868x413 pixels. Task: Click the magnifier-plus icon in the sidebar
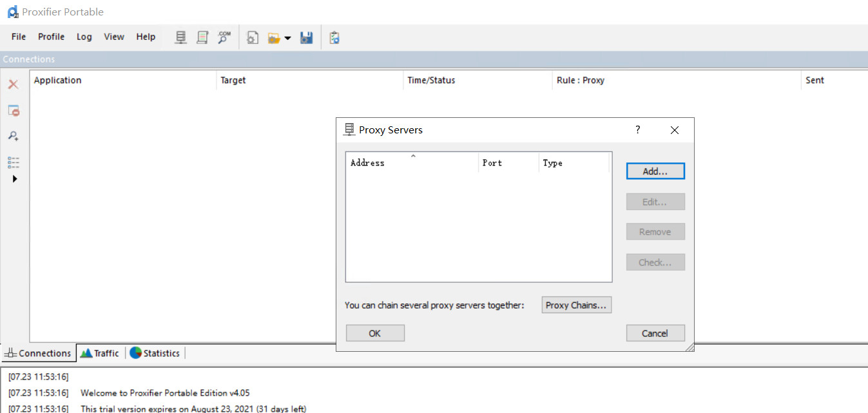click(13, 136)
